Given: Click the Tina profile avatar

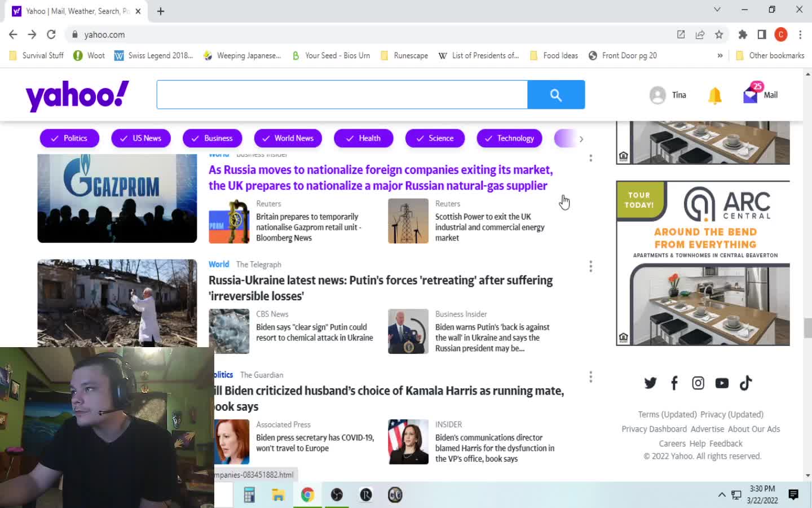Looking at the screenshot, I should click(x=657, y=95).
